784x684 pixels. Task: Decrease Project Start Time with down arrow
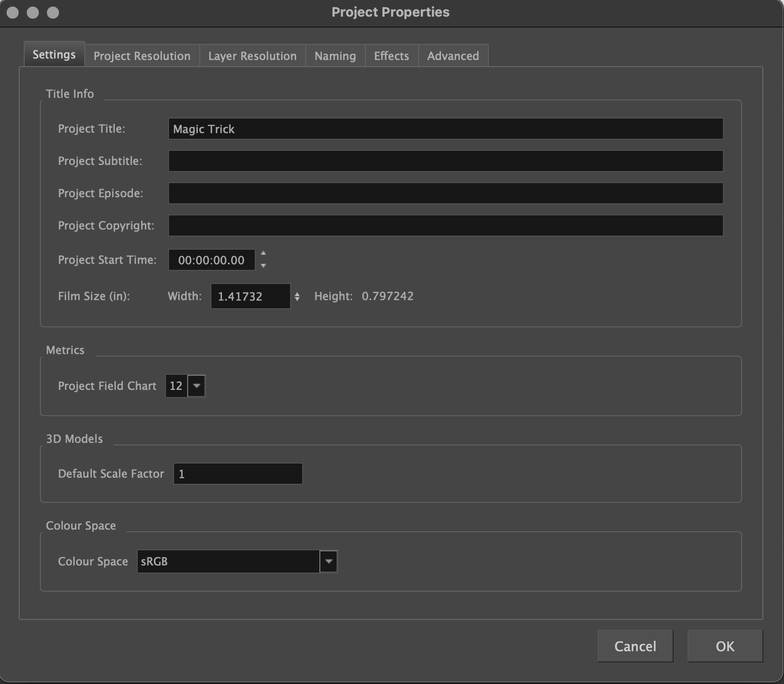pos(263,266)
